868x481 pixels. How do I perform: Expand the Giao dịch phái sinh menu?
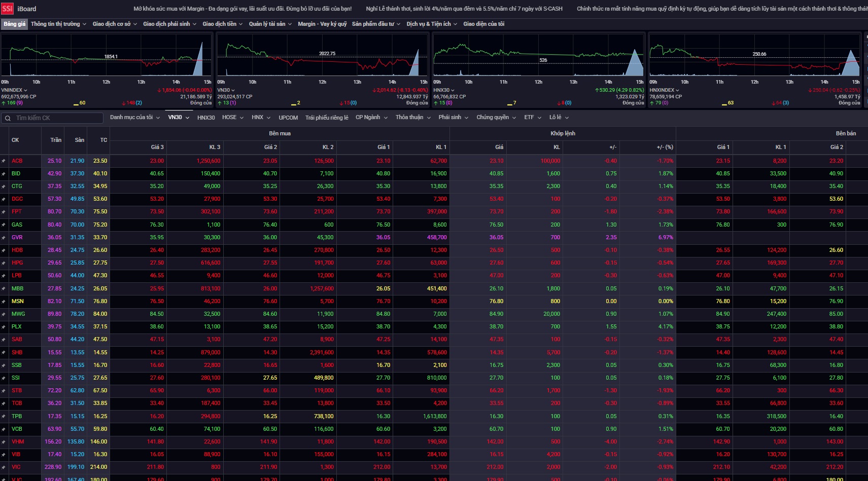point(169,24)
